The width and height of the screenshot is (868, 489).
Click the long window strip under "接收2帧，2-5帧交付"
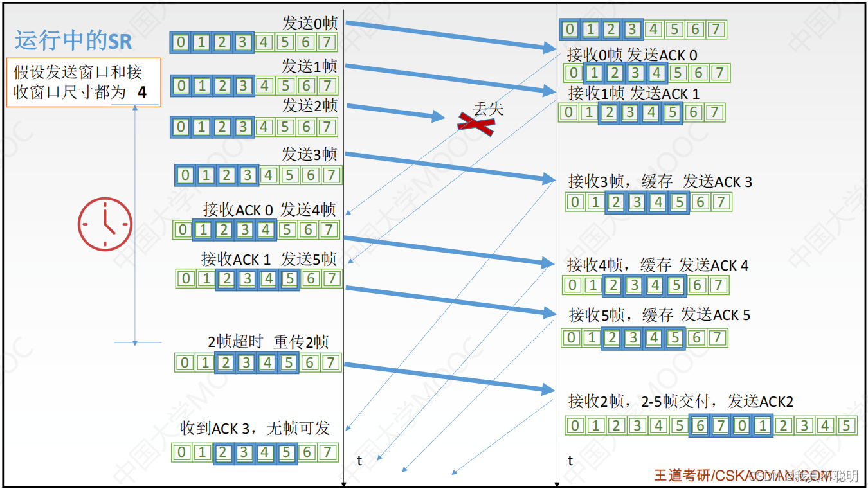711,425
